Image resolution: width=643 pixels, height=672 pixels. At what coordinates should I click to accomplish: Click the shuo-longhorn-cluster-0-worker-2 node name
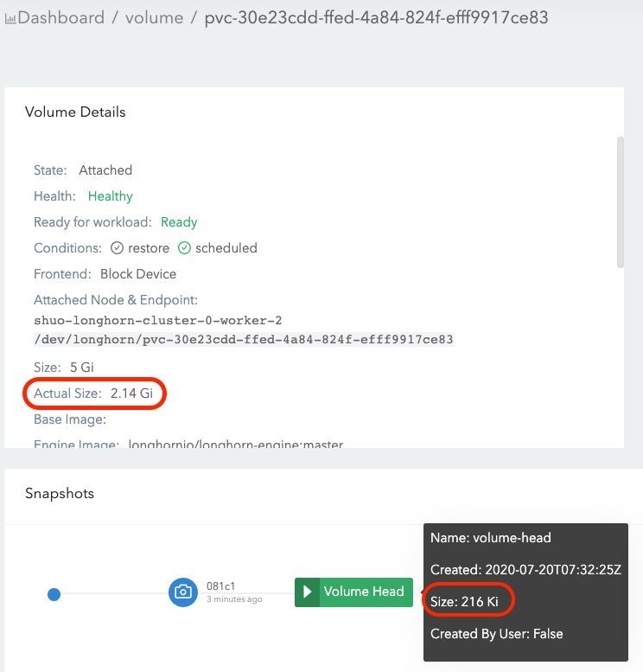[x=157, y=321]
